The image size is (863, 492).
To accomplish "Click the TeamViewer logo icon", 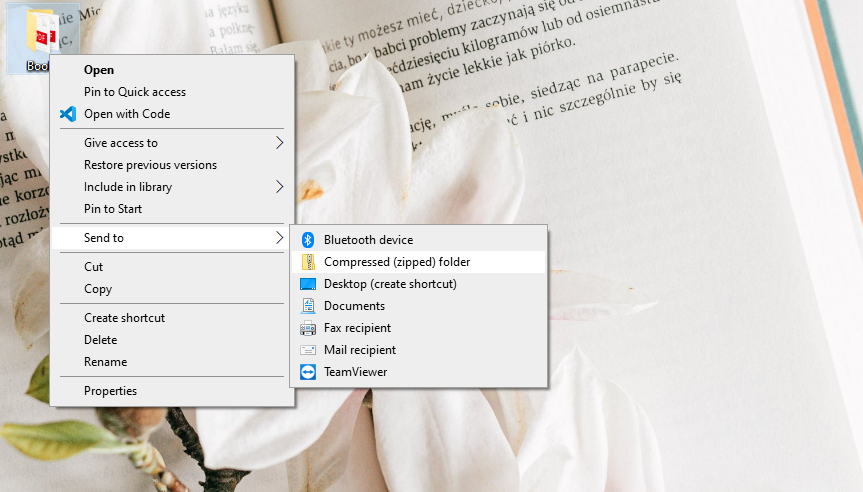I will 308,372.
